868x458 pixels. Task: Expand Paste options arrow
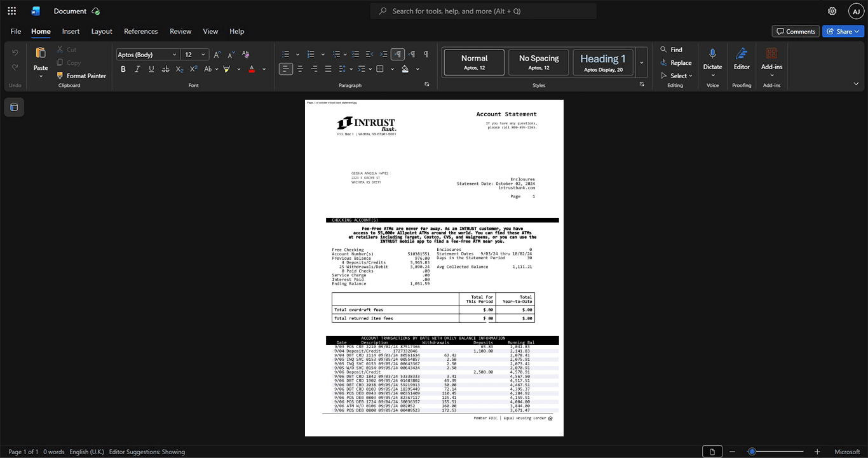pyautogui.click(x=41, y=76)
